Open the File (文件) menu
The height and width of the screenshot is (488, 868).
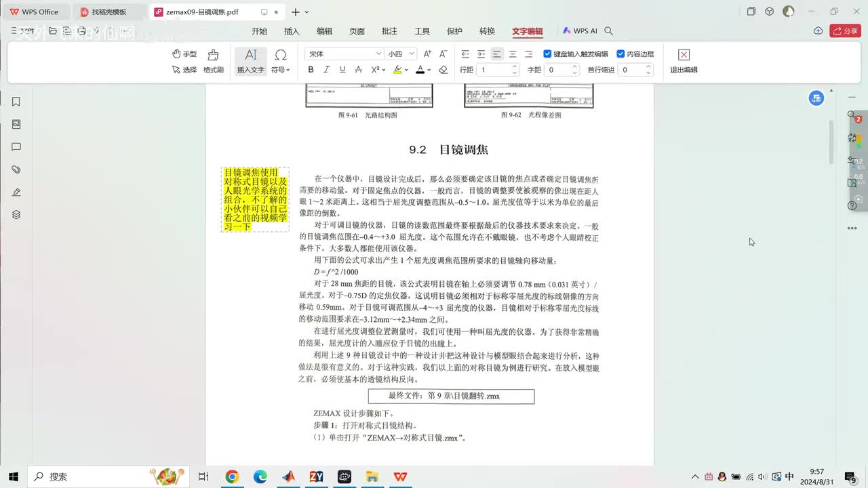click(23, 31)
